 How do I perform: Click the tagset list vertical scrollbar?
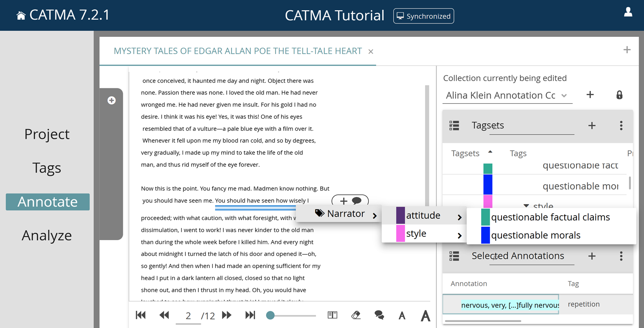click(x=630, y=183)
